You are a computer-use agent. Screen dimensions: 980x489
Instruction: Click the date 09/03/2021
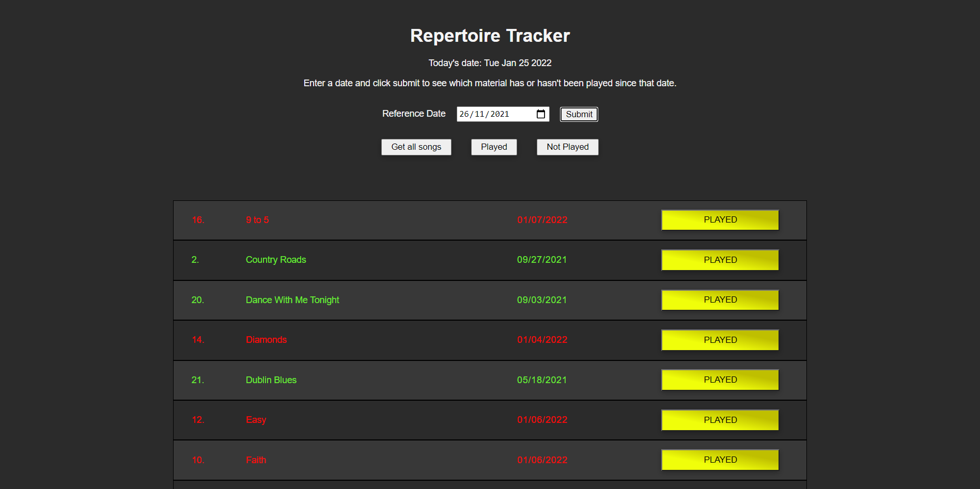tap(542, 300)
